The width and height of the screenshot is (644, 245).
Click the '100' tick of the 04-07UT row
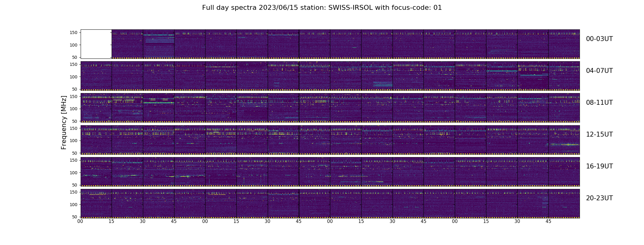coord(74,77)
